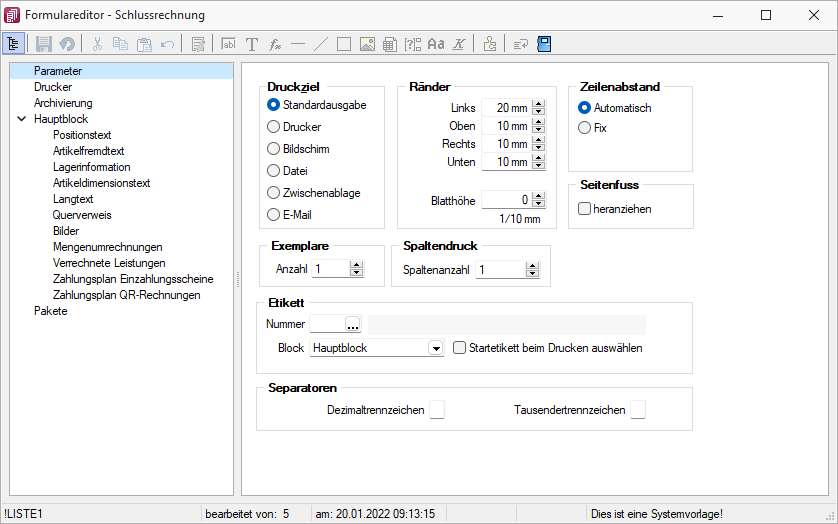Increase the Links margin value
This screenshot has height=524, width=838.
[539, 104]
